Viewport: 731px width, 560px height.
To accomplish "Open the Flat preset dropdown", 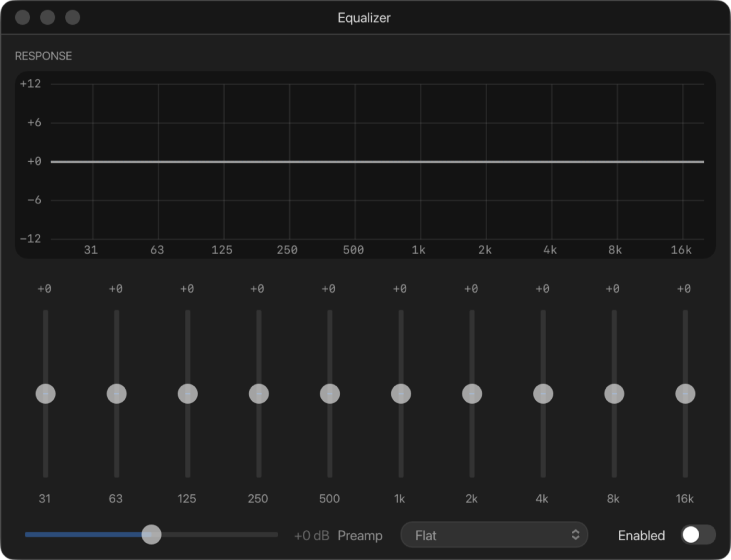I will pyautogui.click(x=494, y=535).
